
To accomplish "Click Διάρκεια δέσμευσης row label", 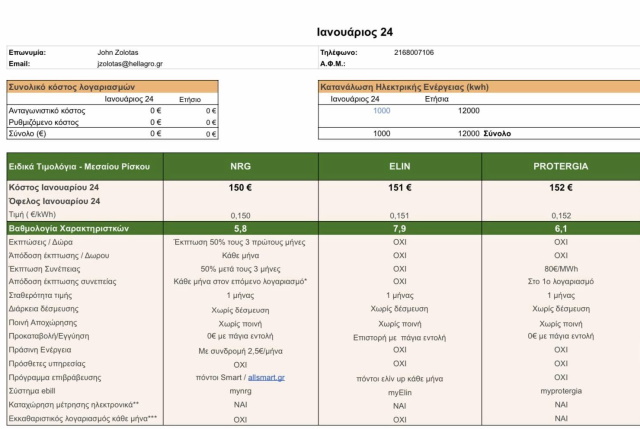I will 43,309.
